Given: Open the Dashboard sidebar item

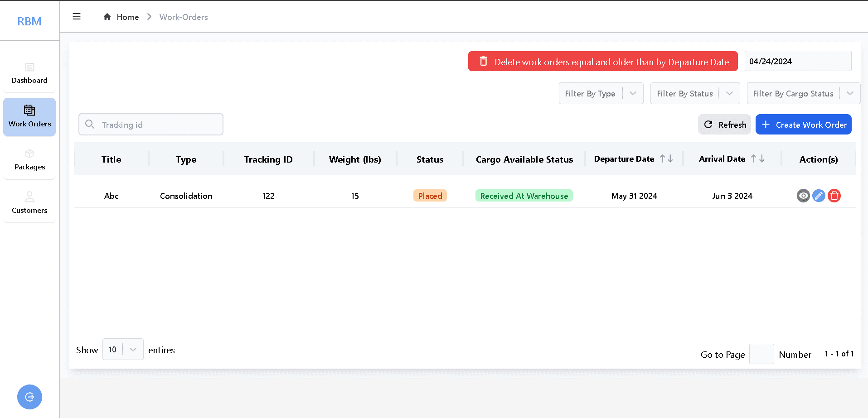Looking at the screenshot, I should [29, 73].
